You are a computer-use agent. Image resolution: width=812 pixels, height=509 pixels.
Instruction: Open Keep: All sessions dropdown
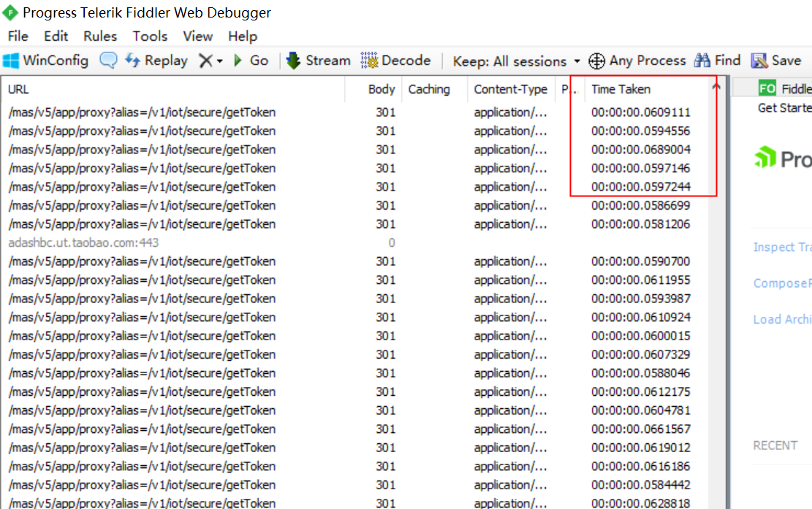(516, 61)
